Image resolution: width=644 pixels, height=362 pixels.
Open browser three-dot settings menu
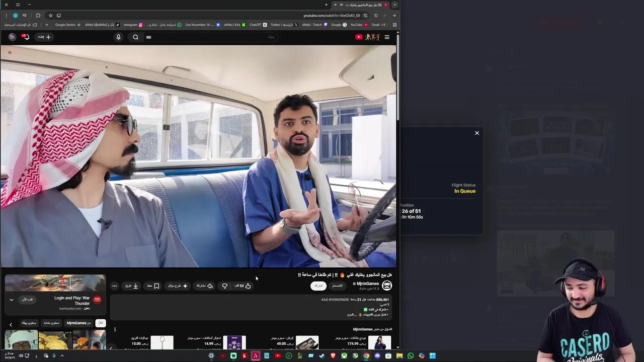coord(6,15)
